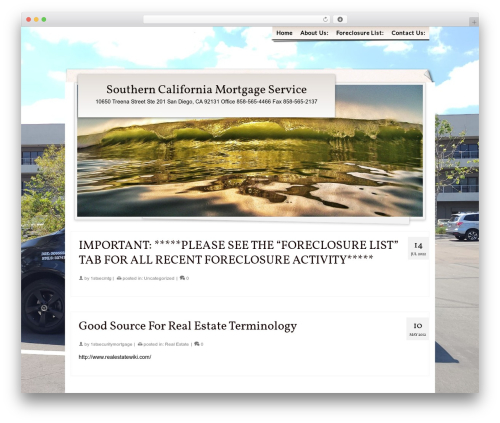Open the Contact Us page
500x423 pixels.
pos(408,33)
